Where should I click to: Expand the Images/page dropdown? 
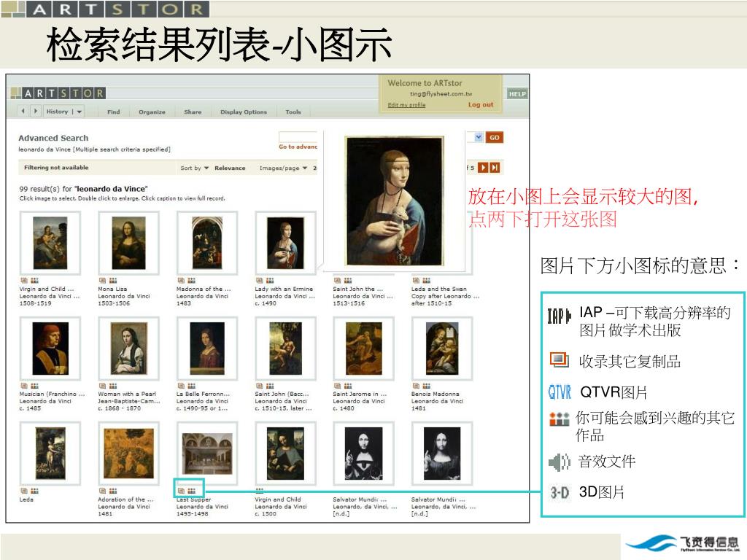tap(283, 168)
